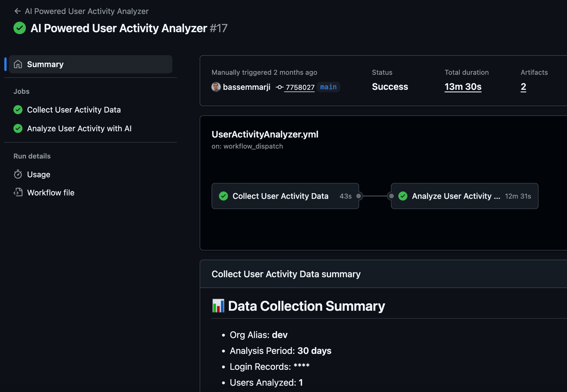567x392 pixels.
Task: Click the Summary home icon
Action: coord(18,64)
